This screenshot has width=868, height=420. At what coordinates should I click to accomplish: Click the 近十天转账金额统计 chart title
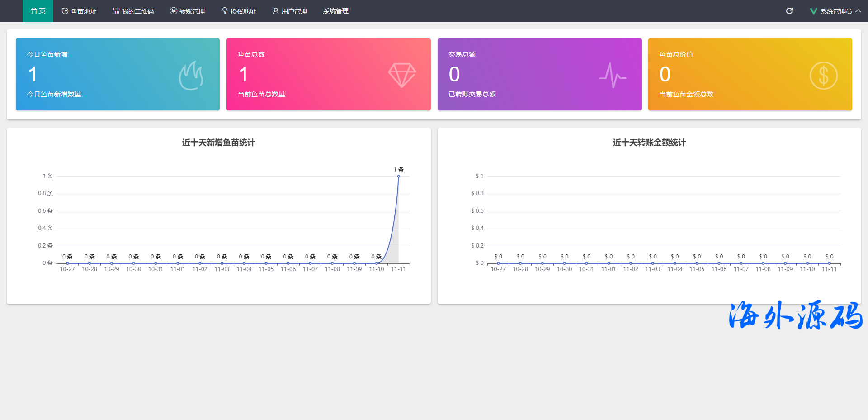point(649,143)
